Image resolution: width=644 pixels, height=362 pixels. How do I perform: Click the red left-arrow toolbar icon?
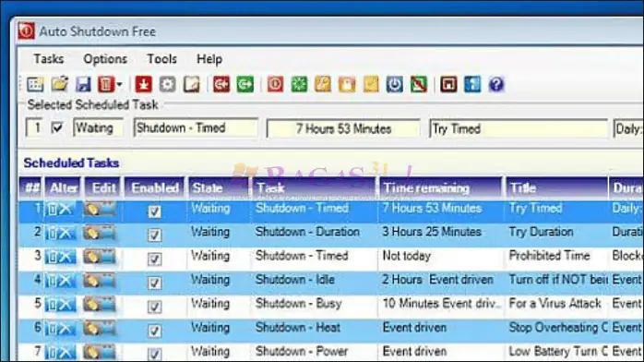[221, 84]
